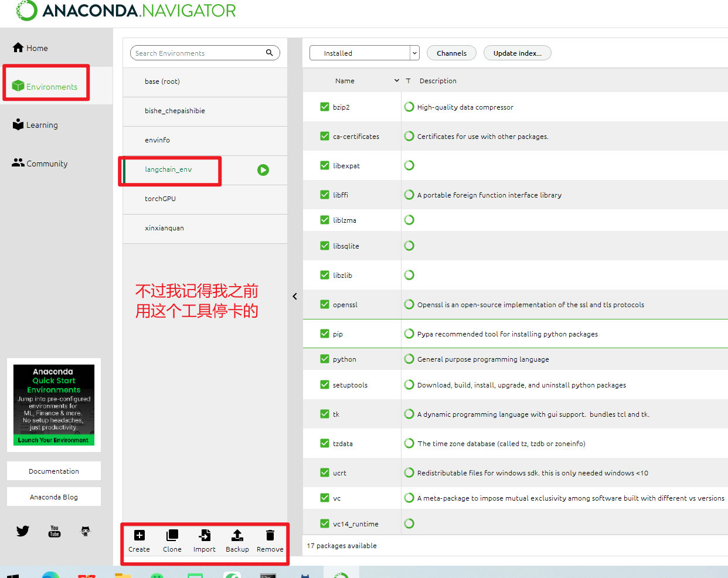Viewport: 728px width, 578px height.
Task: Select the xinxianquan environment
Action: [x=205, y=228]
